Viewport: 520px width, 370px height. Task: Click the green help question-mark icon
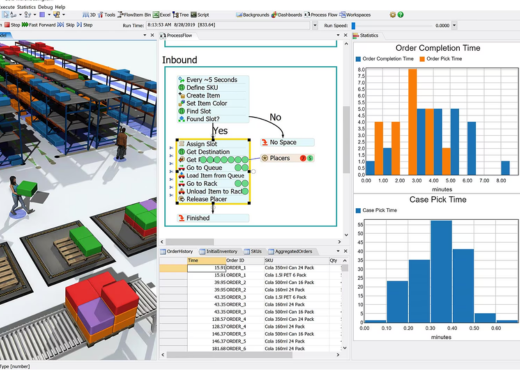click(400, 15)
